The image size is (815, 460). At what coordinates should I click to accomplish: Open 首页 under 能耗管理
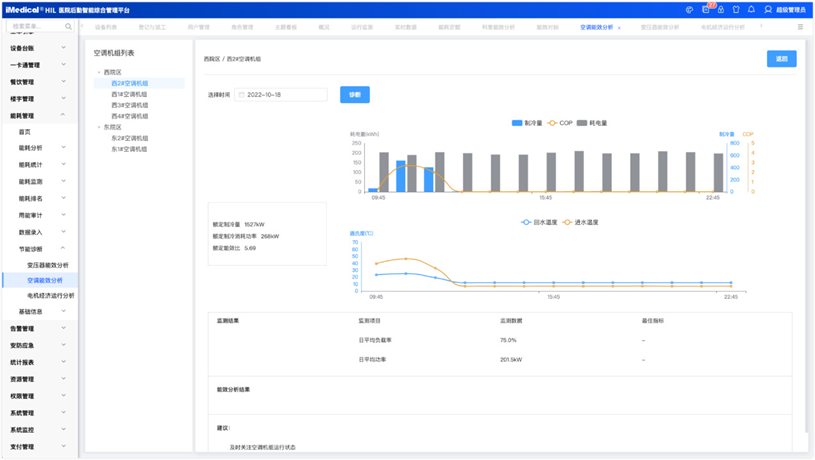pos(24,132)
